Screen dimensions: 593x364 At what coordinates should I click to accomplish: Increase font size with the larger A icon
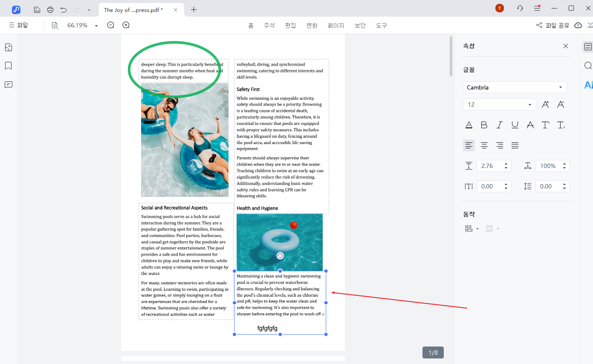[545, 104]
